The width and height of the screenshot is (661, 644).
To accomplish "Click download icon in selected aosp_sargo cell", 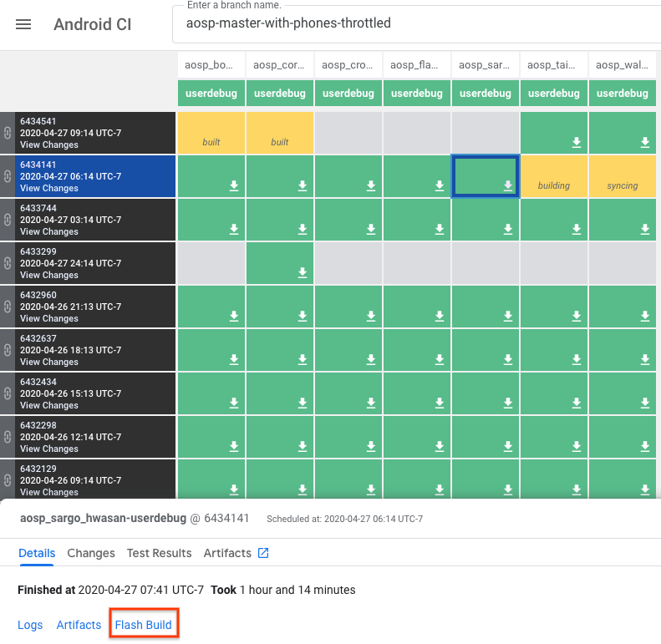I will (x=508, y=185).
